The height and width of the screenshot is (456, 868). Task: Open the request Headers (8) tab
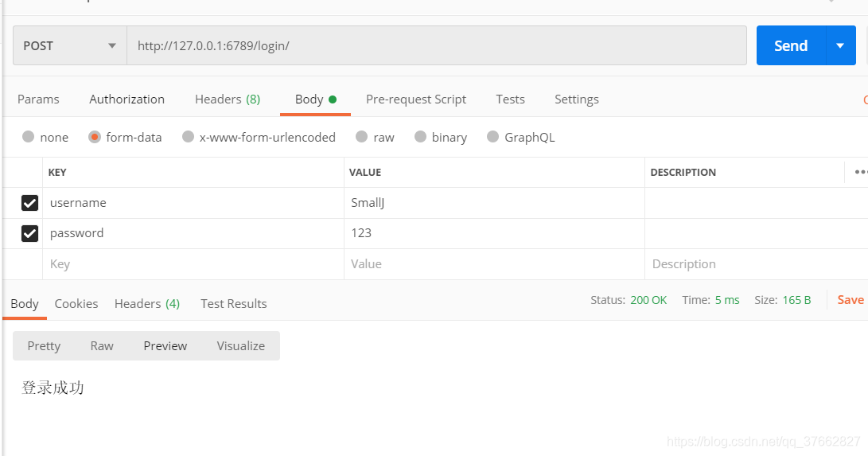point(228,99)
